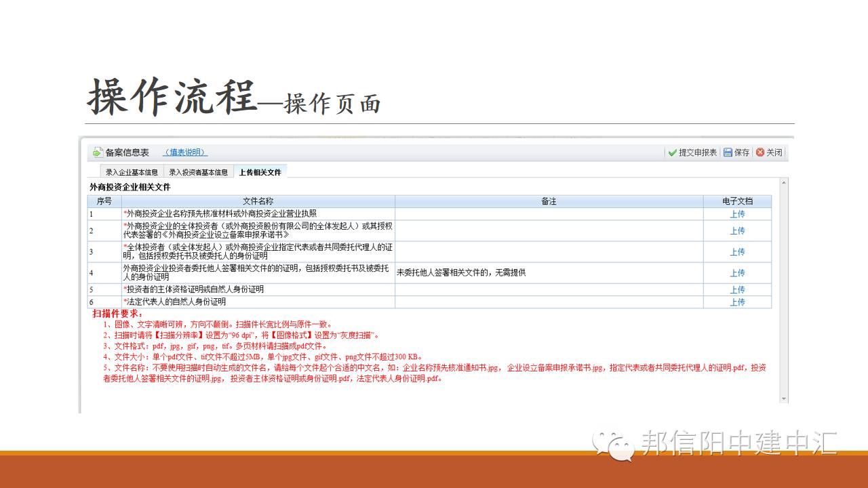The width and height of the screenshot is (868, 488).
Task: Click 上传 for row 1 营业执照 file
Action: point(737,214)
